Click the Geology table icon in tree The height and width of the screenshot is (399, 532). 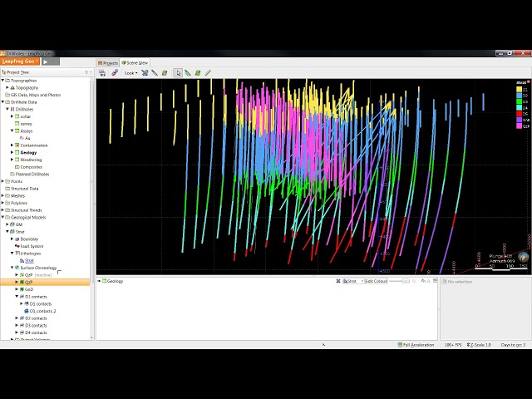(x=17, y=152)
